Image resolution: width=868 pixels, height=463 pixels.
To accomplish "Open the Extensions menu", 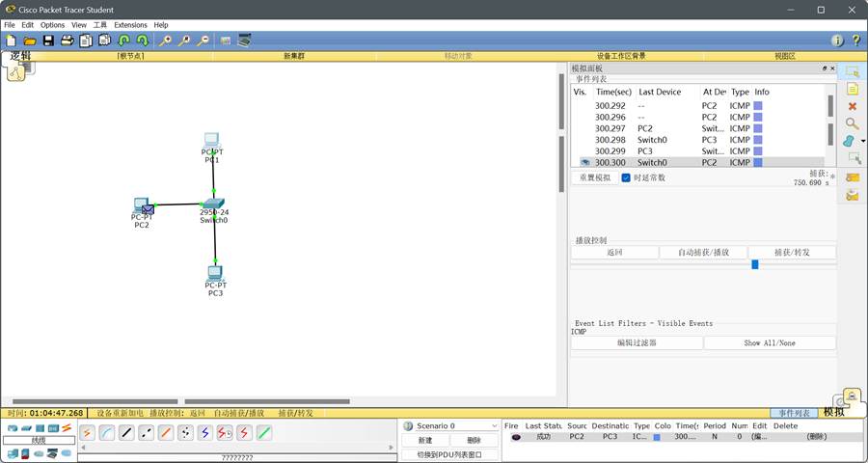I will (130, 25).
